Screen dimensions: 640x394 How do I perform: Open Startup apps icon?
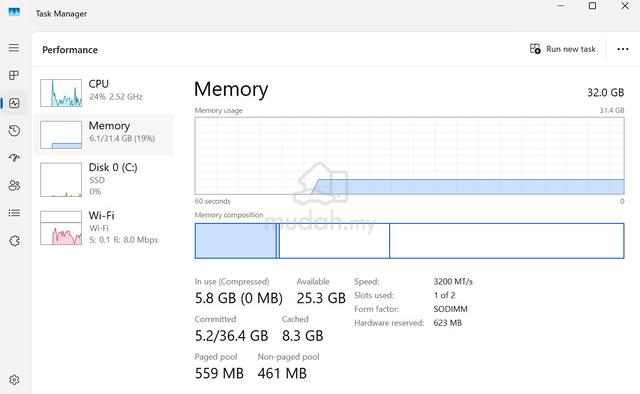pos(14,158)
